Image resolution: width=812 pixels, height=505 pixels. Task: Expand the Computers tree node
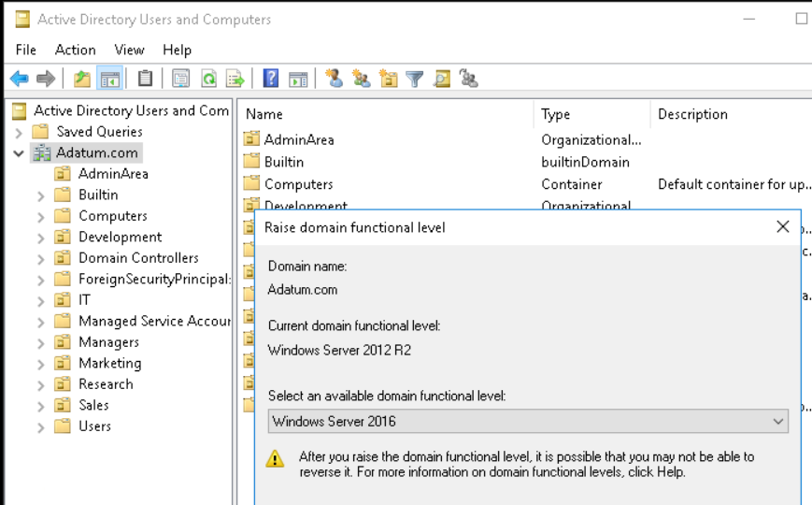(x=41, y=217)
